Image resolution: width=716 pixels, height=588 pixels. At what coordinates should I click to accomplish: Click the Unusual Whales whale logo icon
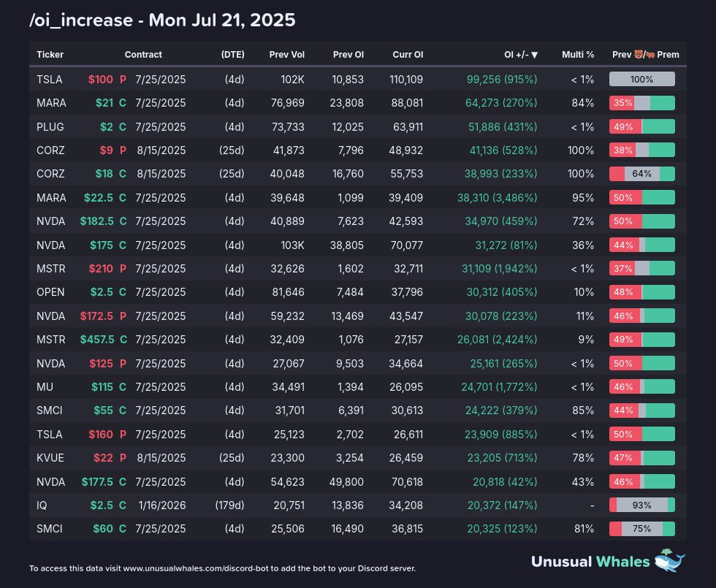click(x=669, y=560)
